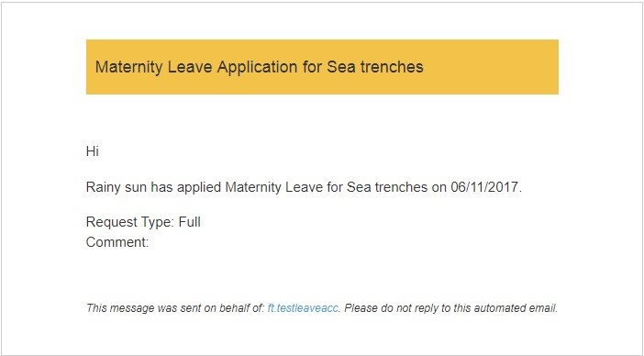
Task: Click "Sea trenches" in the body sentence
Action: (387, 187)
